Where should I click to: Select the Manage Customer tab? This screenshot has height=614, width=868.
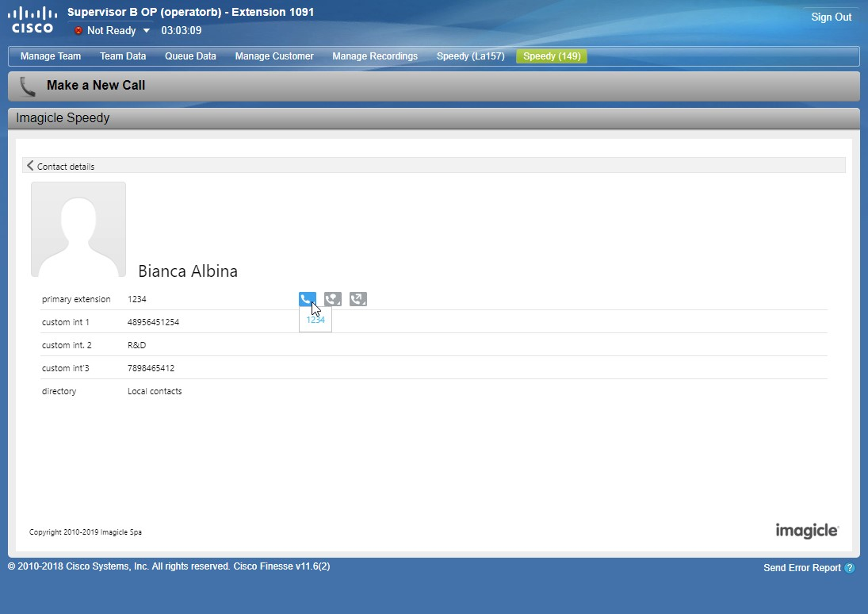click(274, 56)
